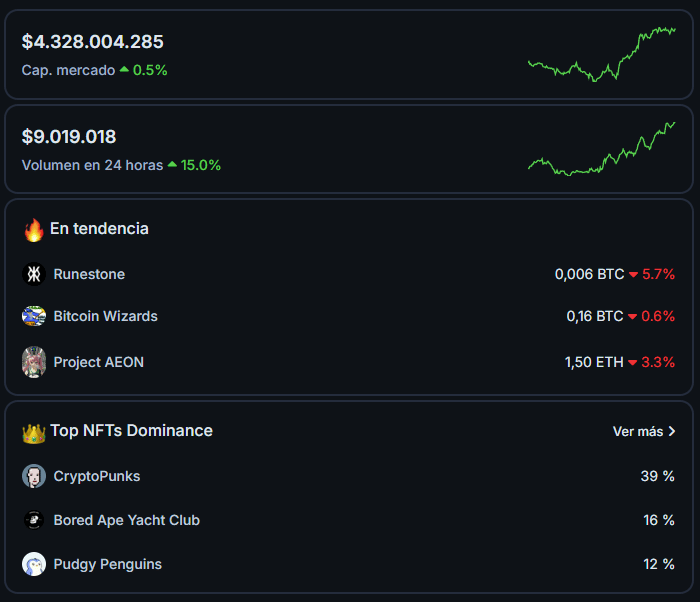Click the 0,16 BTC floor price
This screenshot has height=602, width=700.
click(x=595, y=316)
